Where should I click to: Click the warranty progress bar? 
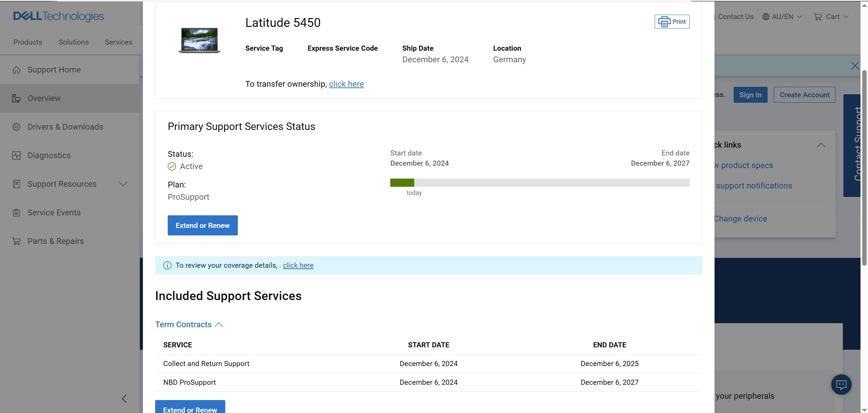540,183
